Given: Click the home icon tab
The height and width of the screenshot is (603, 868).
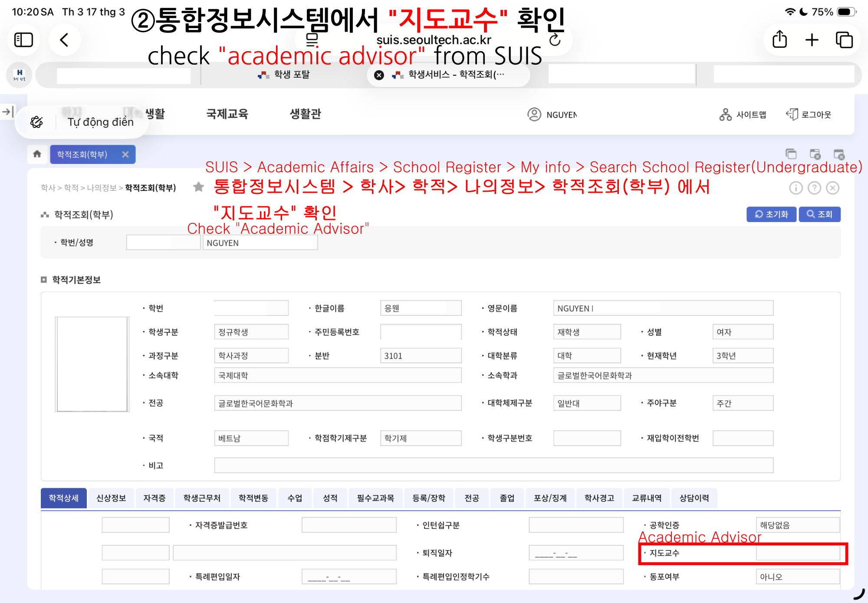Looking at the screenshot, I should tap(37, 154).
